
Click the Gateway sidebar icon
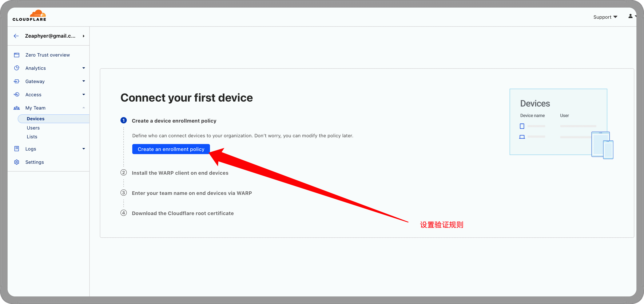[18, 81]
